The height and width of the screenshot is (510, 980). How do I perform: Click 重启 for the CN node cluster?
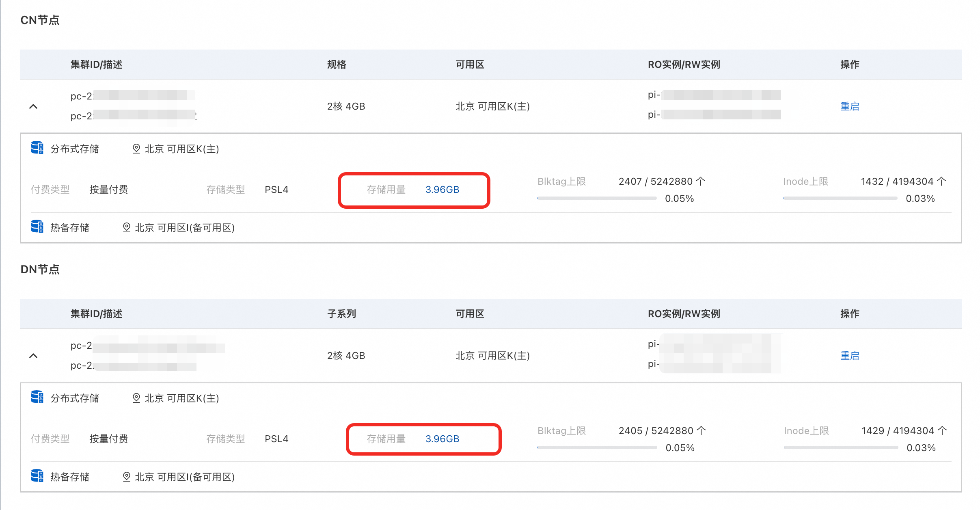click(849, 106)
